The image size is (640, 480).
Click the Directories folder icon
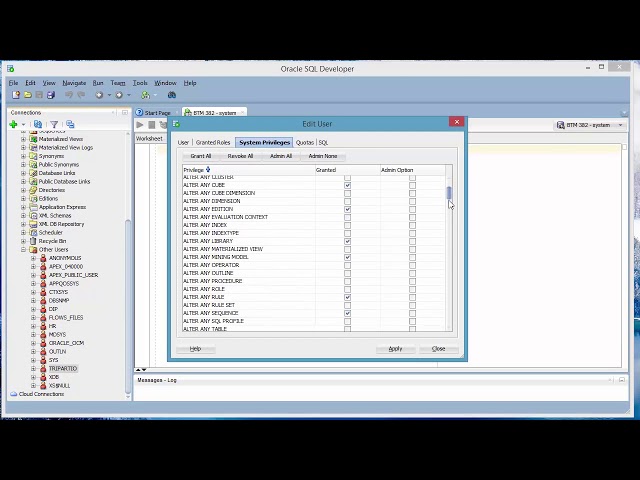pyautogui.click(x=33, y=190)
